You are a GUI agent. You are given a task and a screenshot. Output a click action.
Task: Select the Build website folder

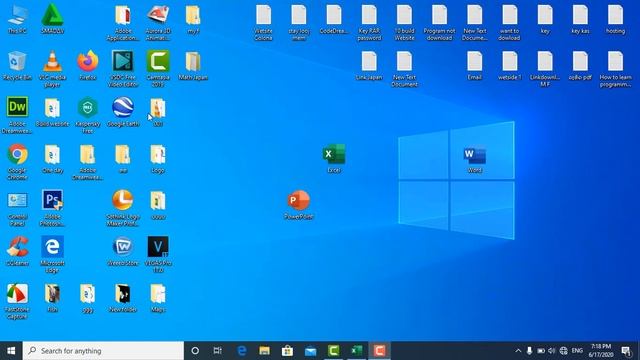point(52,112)
